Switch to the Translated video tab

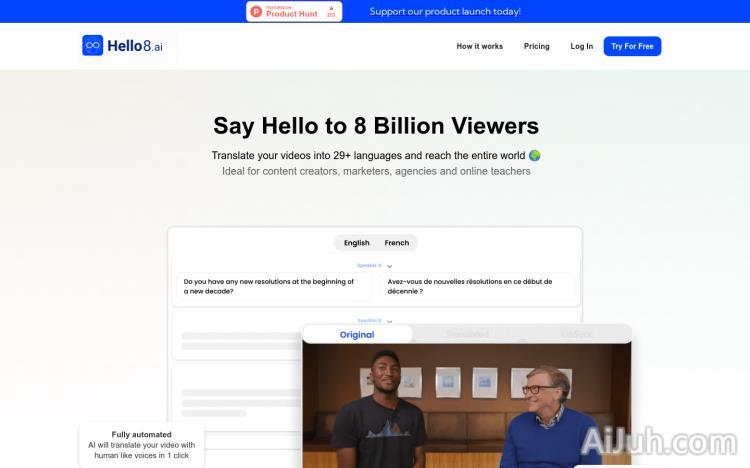click(x=467, y=335)
